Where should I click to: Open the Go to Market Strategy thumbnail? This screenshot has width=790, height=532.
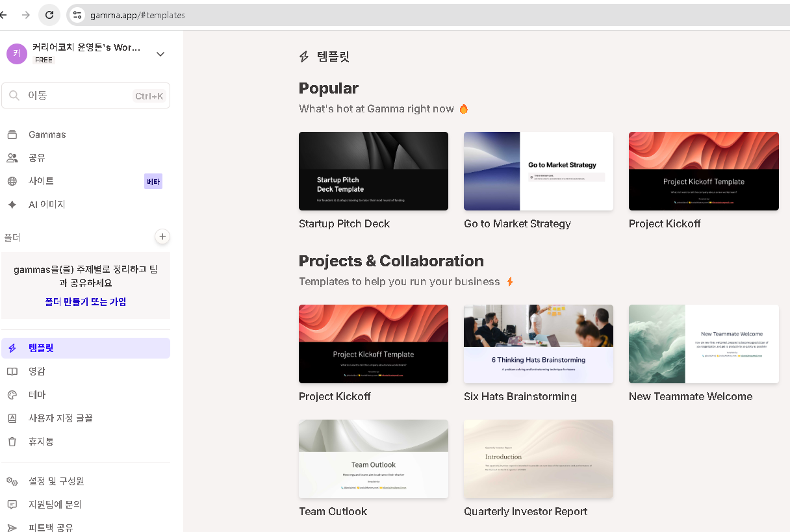[539, 171]
